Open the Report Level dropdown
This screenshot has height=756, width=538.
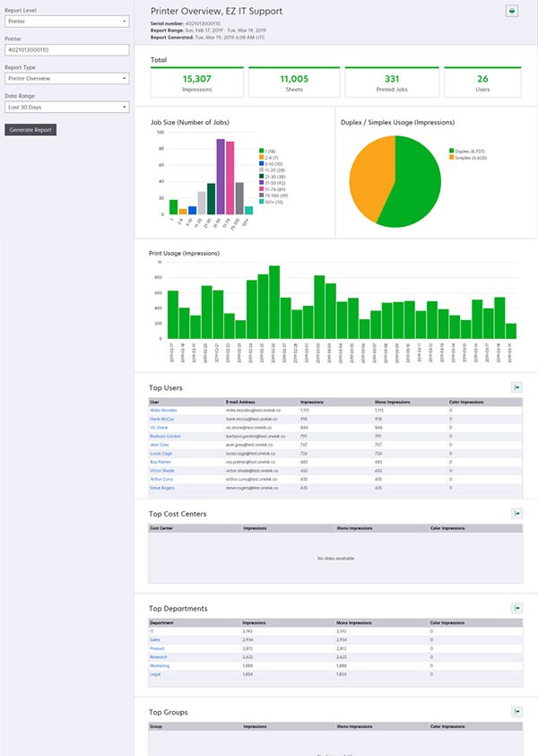point(67,21)
